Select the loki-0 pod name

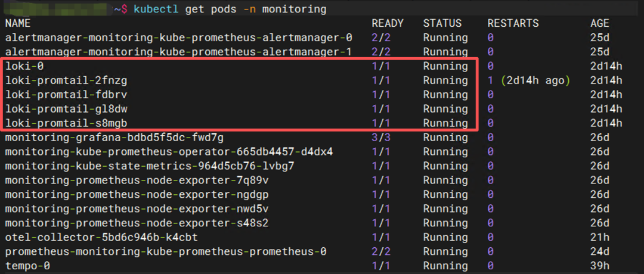24,66
